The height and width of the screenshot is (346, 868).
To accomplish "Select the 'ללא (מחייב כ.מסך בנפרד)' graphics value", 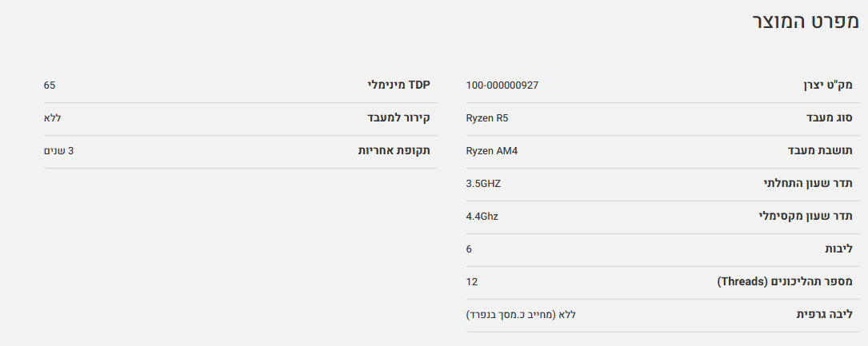I will pyautogui.click(x=521, y=314).
